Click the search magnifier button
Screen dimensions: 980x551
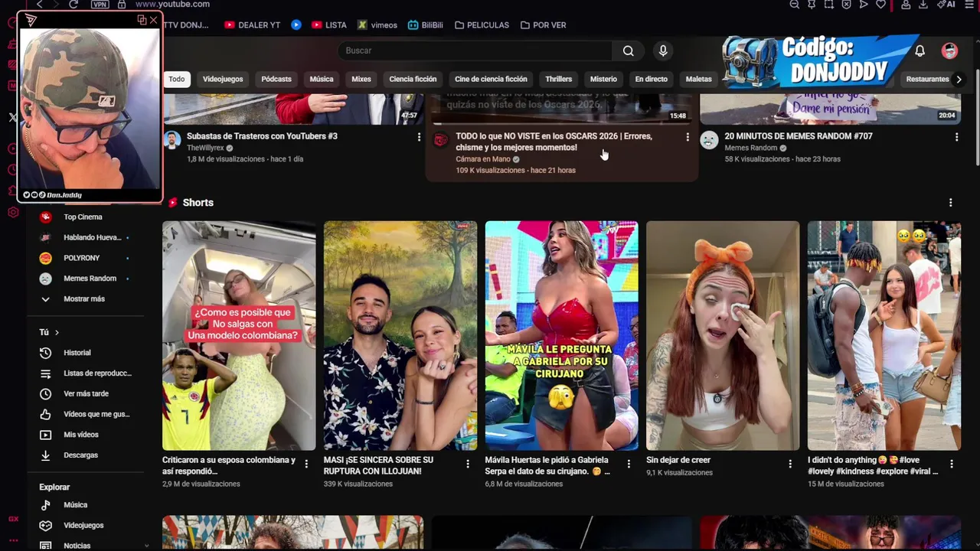coord(628,51)
